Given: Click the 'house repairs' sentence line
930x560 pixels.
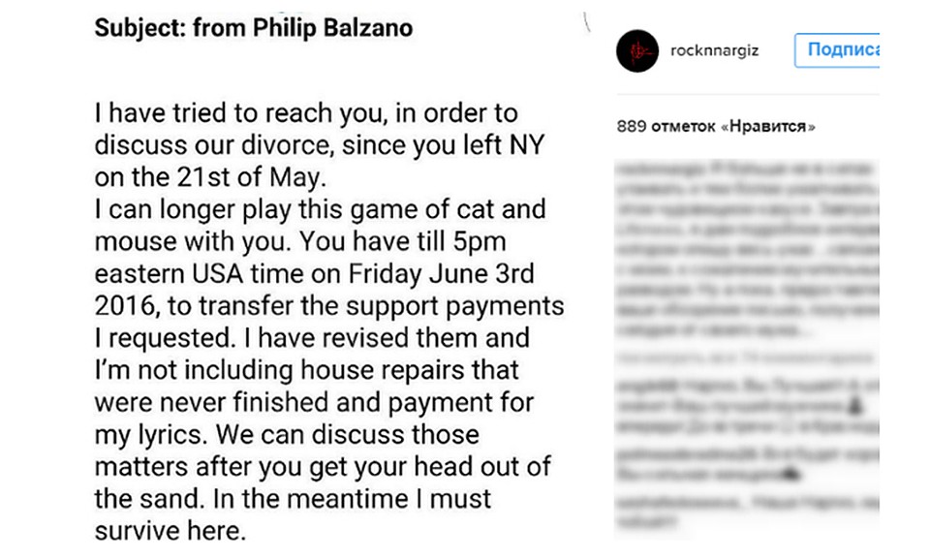Looking at the screenshot, I should (x=307, y=369).
